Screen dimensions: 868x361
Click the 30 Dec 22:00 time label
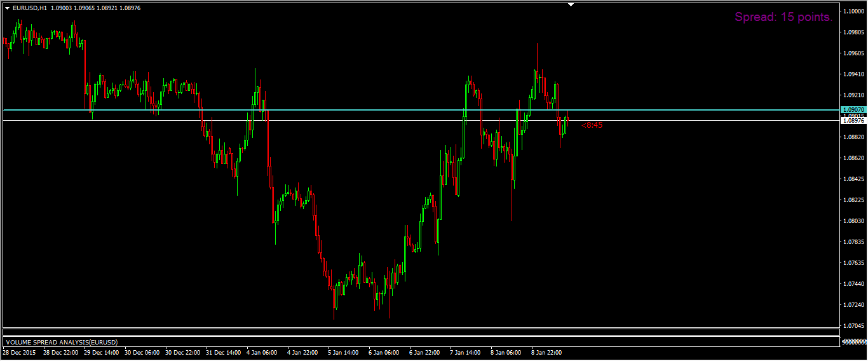183,352
